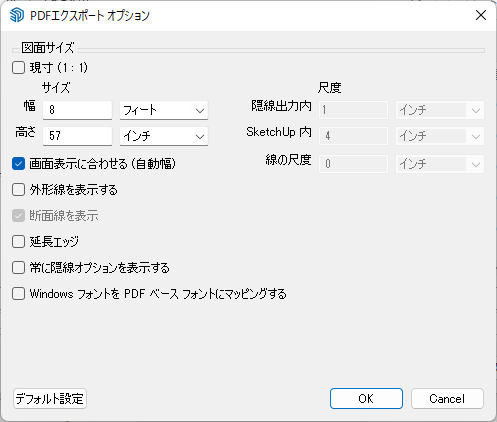Enable the 現寸 (1:1) checkbox

click(x=18, y=68)
